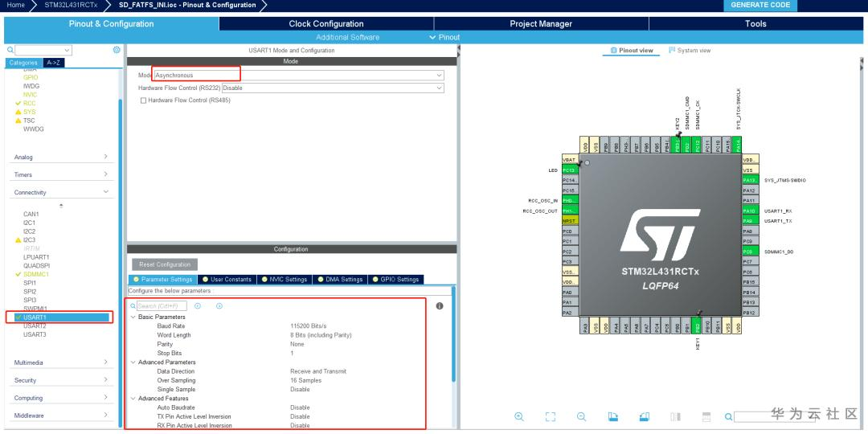Click the Baud Rate value 115200 Bits/s
Image resolution: width=868 pixels, height=434 pixels.
click(309, 326)
